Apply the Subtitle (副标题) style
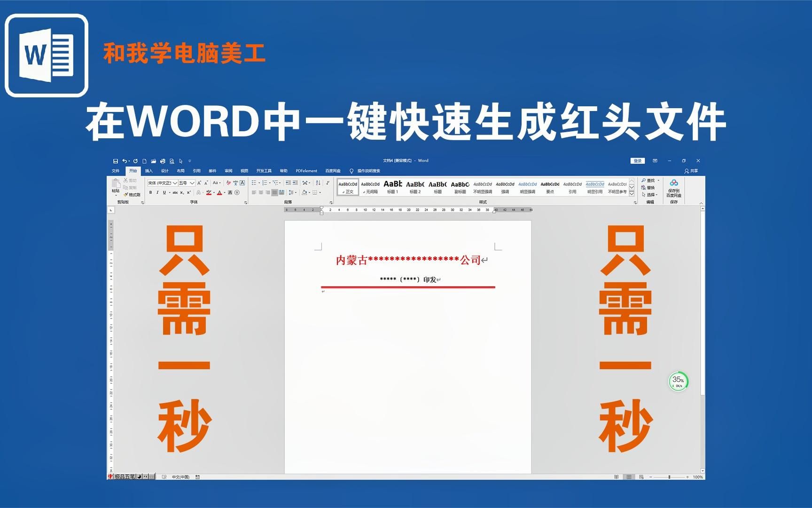 [460, 187]
